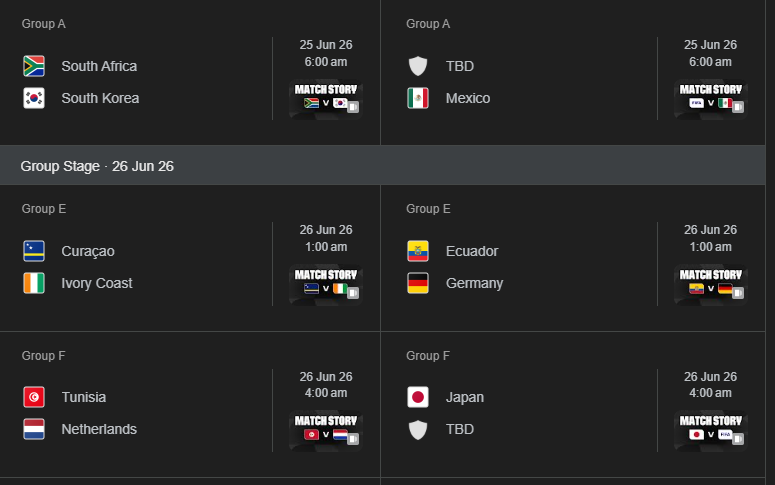775x485 pixels.
Task: Click the Curaçao flag icon
Action: click(34, 251)
